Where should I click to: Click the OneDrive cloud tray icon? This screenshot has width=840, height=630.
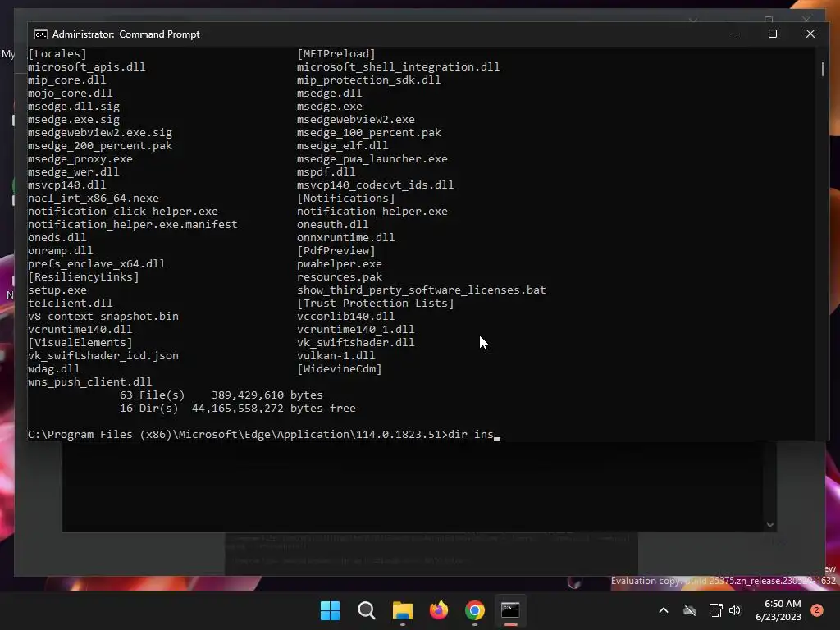pyautogui.click(x=690, y=610)
